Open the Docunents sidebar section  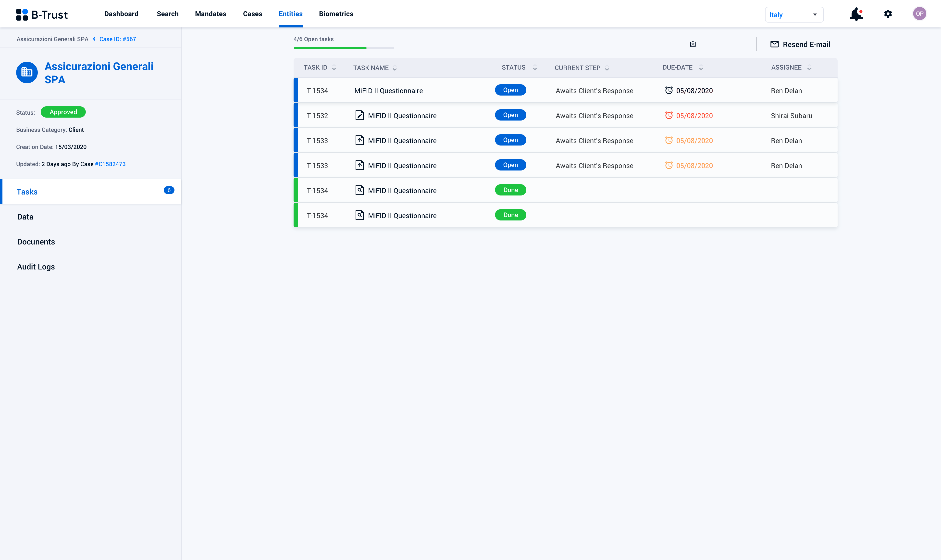pos(36,242)
